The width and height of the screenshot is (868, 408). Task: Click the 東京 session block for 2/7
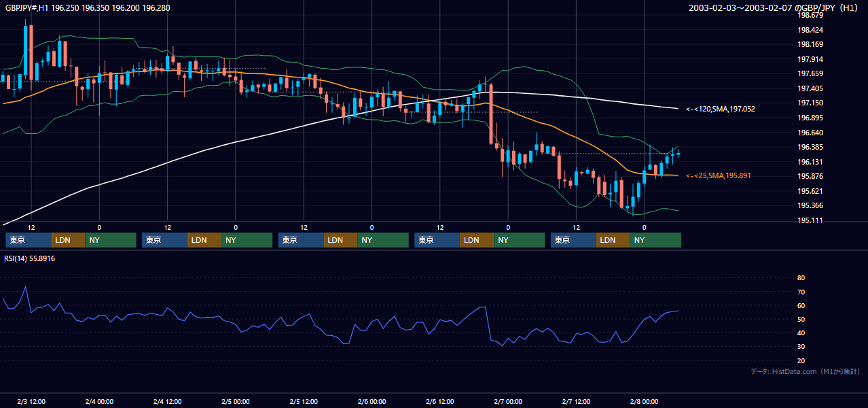(x=574, y=240)
